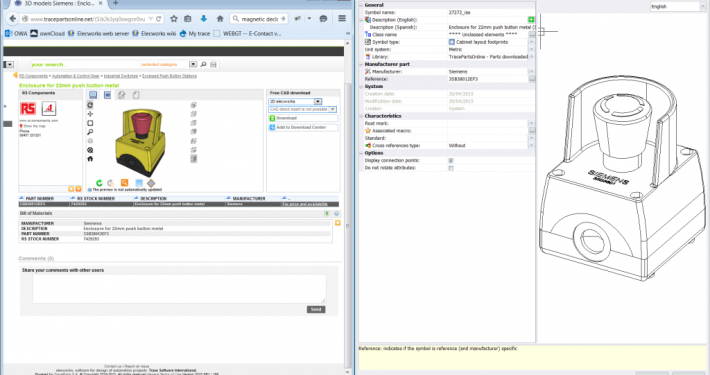Image resolution: width=710 pixels, height=375 pixels.
Task: Sort by PART NUMBER column header
Action: click(39, 198)
